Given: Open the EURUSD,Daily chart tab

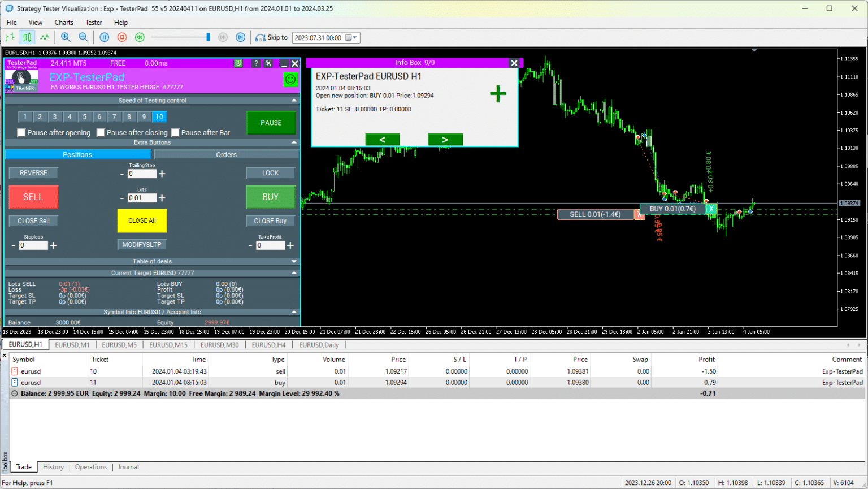Looking at the screenshot, I should pyautogui.click(x=320, y=345).
